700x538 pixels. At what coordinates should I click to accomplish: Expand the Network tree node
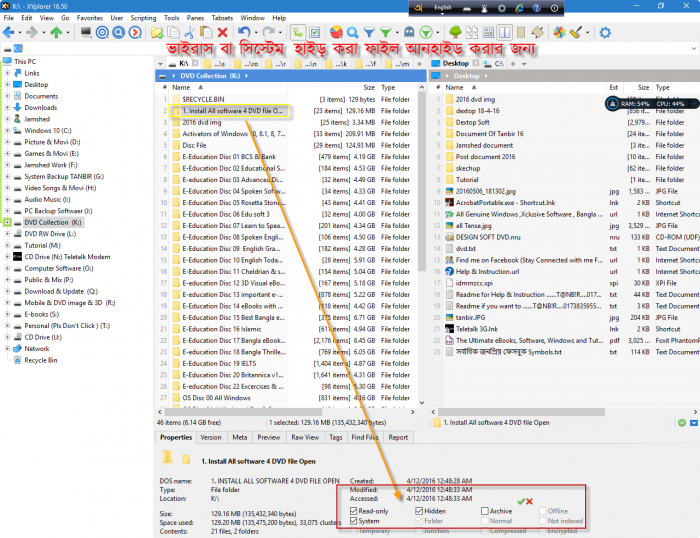[7, 348]
